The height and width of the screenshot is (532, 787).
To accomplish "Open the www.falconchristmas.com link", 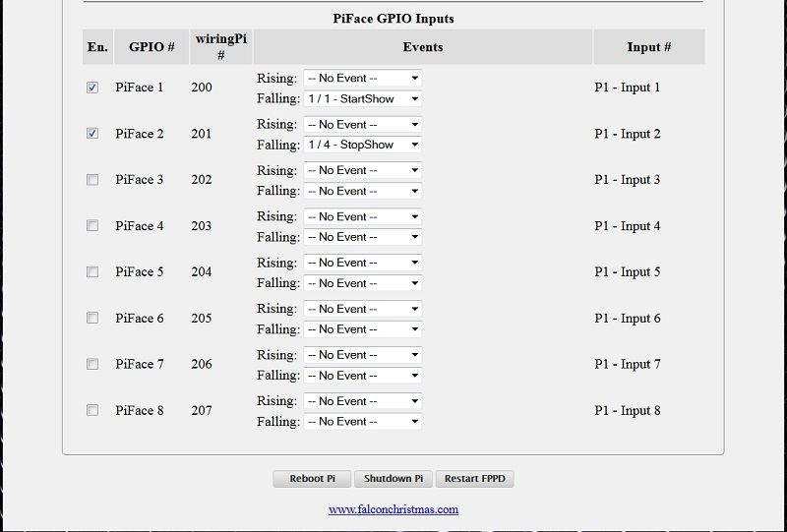I will click(x=393, y=509).
